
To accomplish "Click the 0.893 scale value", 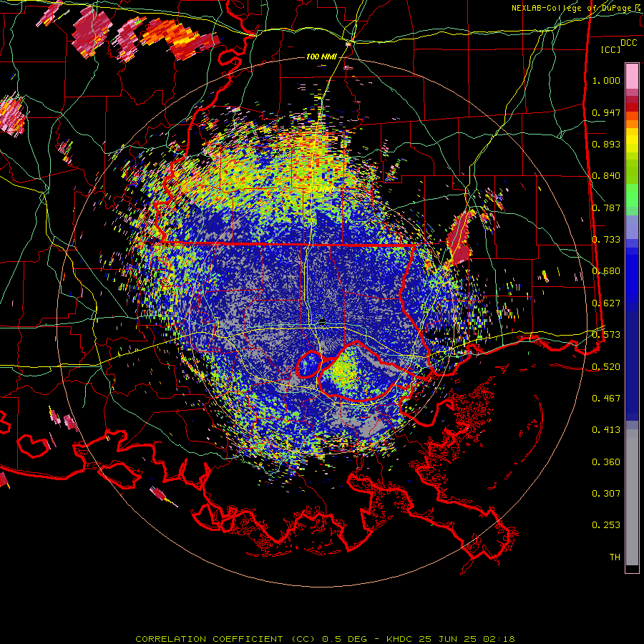I will click(606, 144).
